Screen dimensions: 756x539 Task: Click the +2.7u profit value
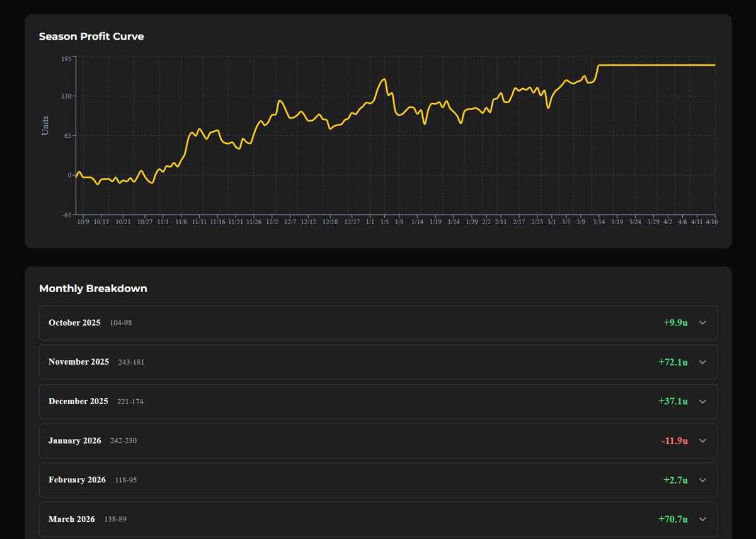click(675, 480)
